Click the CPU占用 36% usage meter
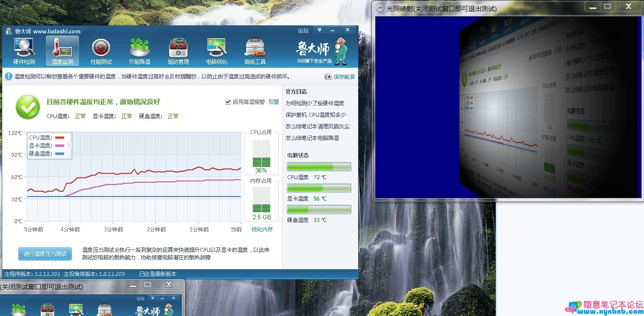Viewport: 644px width, 316px height. click(x=261, y=153)
